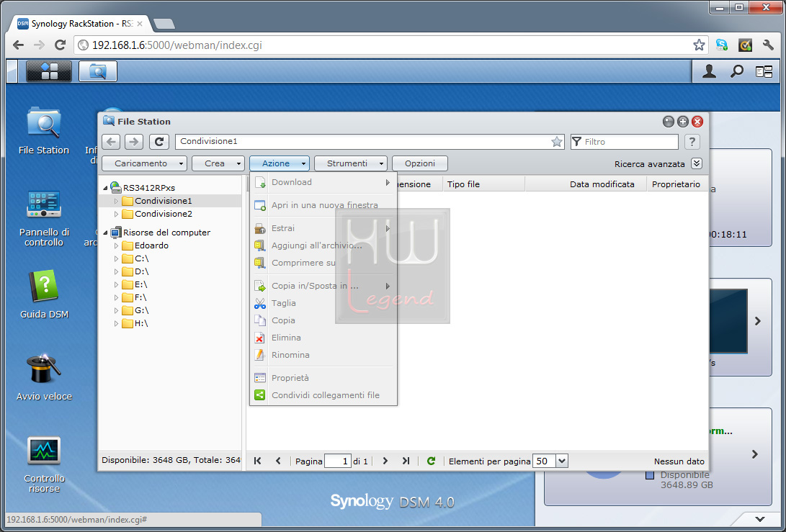Viewport: 786px width, 532px height.
Task: Open the DSM search magnifier icon
Action: tap(736, 72)
